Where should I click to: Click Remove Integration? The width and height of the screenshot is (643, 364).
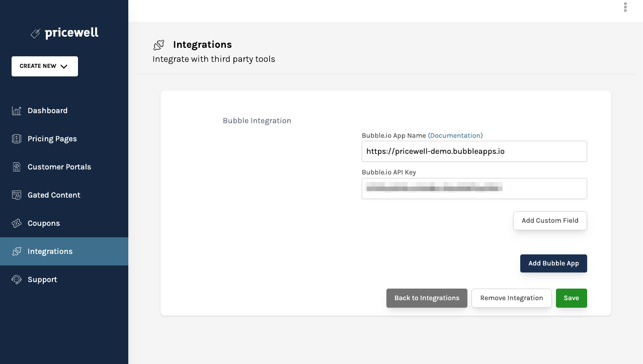coord(511,298)
